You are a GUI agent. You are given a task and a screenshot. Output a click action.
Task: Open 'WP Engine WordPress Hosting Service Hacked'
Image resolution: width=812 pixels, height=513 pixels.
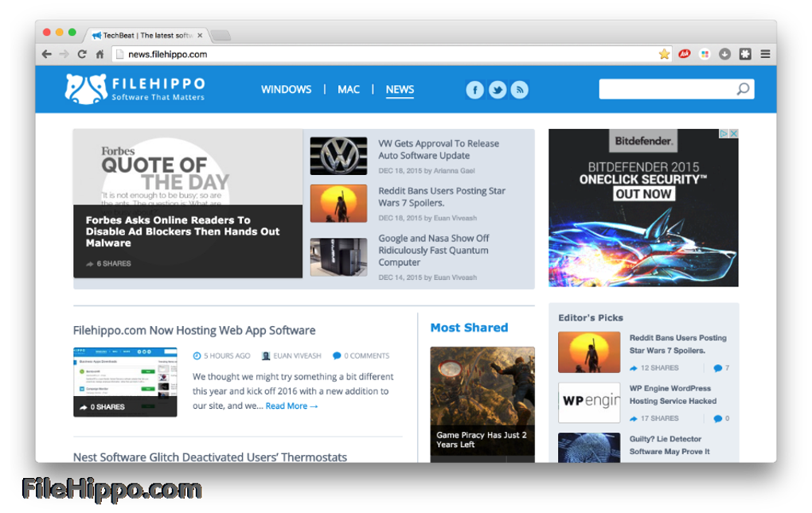(673, 394)
